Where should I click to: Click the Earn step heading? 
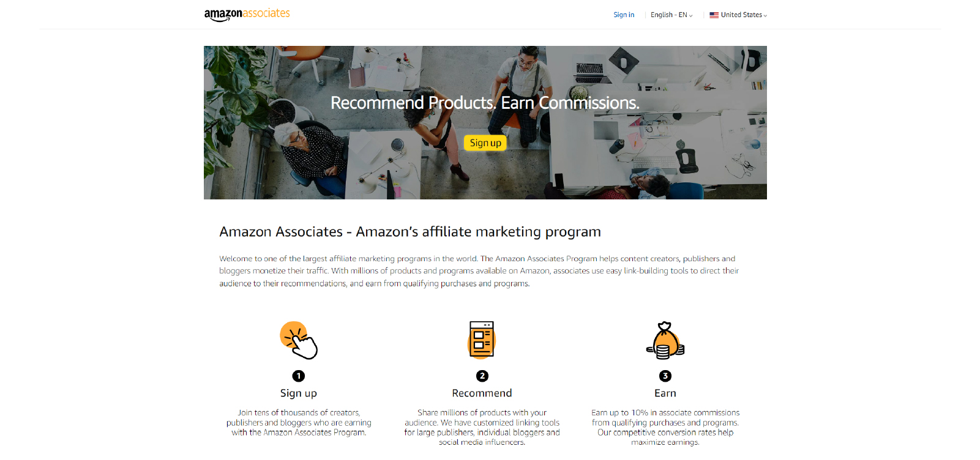(665, 393)
